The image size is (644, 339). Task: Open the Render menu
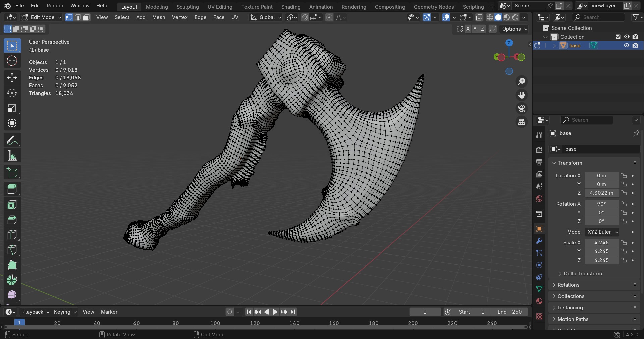pos(55,6)
